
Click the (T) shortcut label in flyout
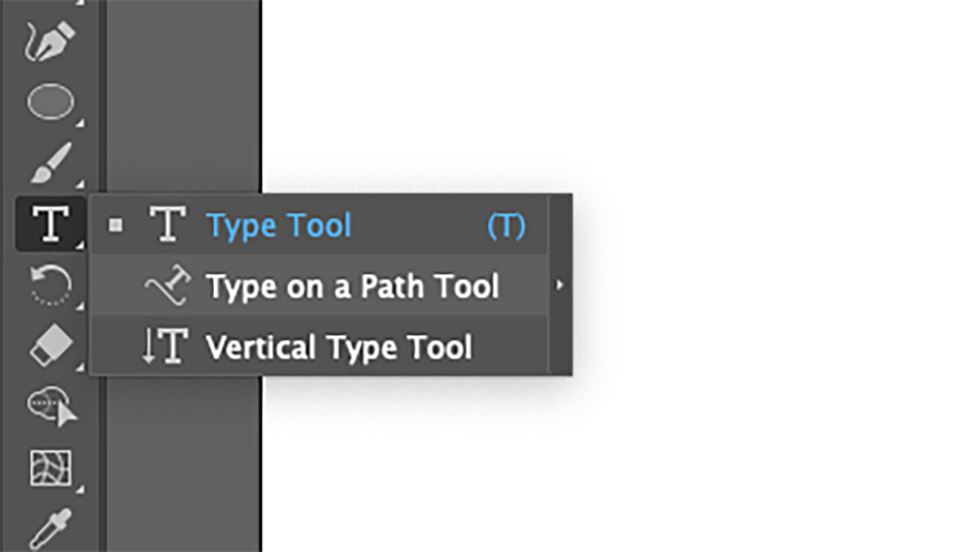(506, 225)
